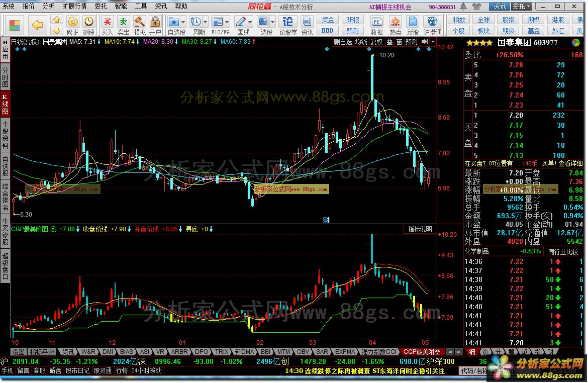This screenshot has width=588, height=383.
Task: Click the 资金 toolbar button
Action: tap(327, 20)
